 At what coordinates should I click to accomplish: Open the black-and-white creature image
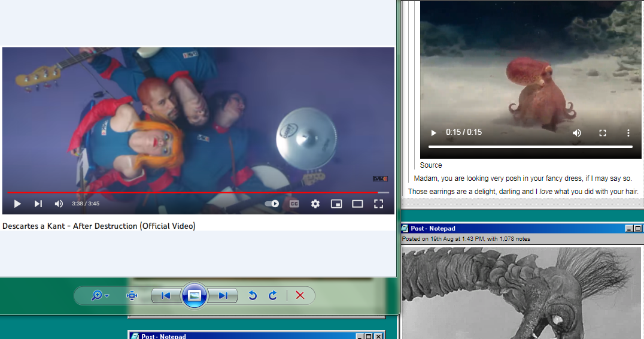522,293
